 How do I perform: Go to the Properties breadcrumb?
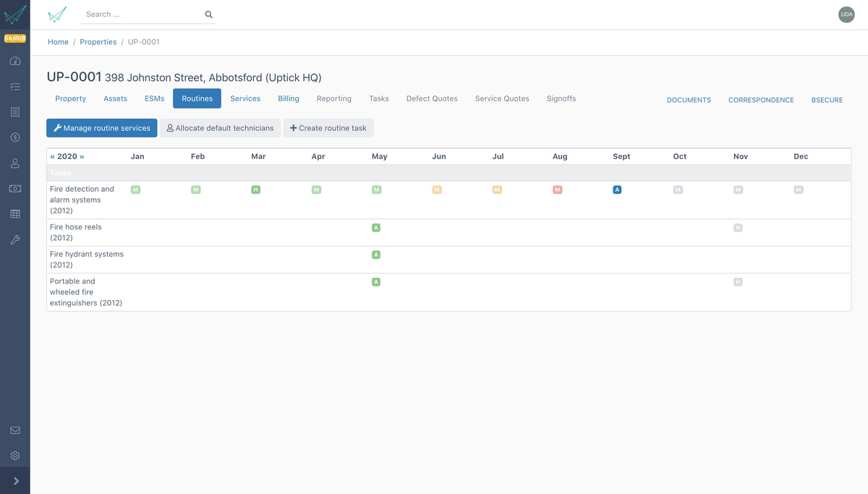click(x=98, y=42)
